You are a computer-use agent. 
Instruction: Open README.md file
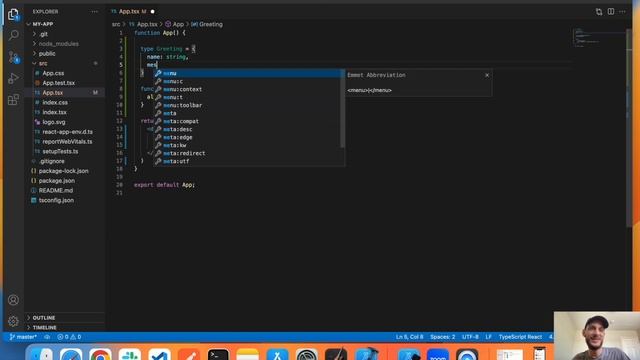click(65, 191)
